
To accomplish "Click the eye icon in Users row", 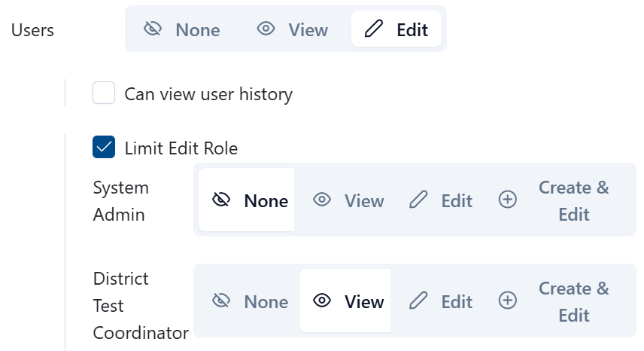I will click(x=266, y=29).
